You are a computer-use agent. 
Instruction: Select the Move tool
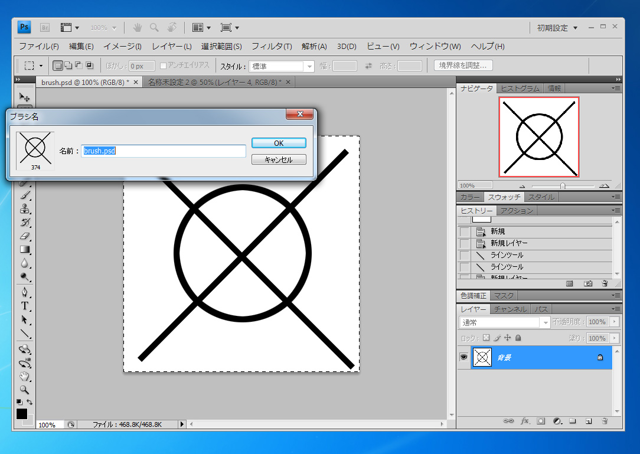click(x=24, y=96)
